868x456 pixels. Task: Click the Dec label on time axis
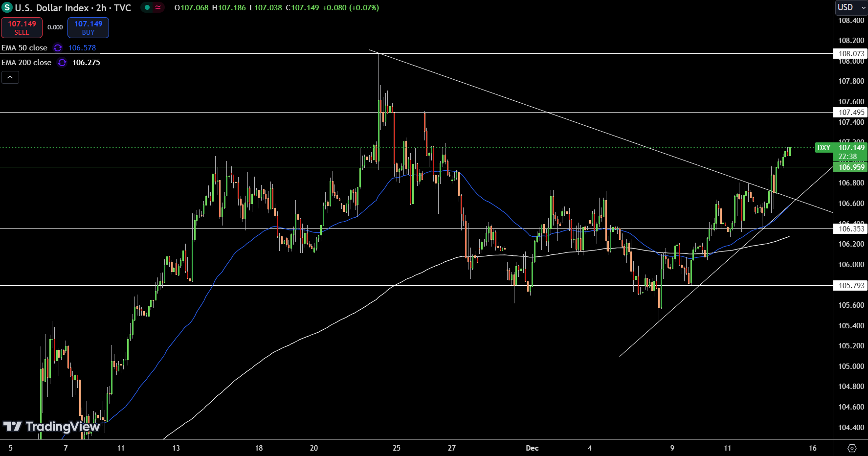pos(532,448)
